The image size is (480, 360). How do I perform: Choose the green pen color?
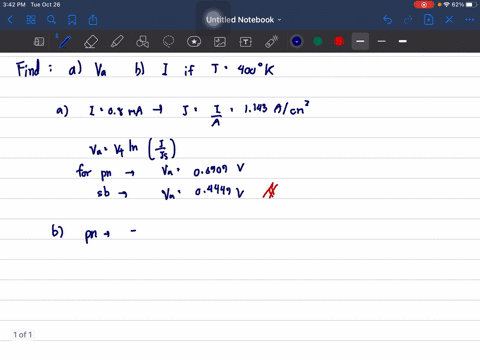pos(318,41)
